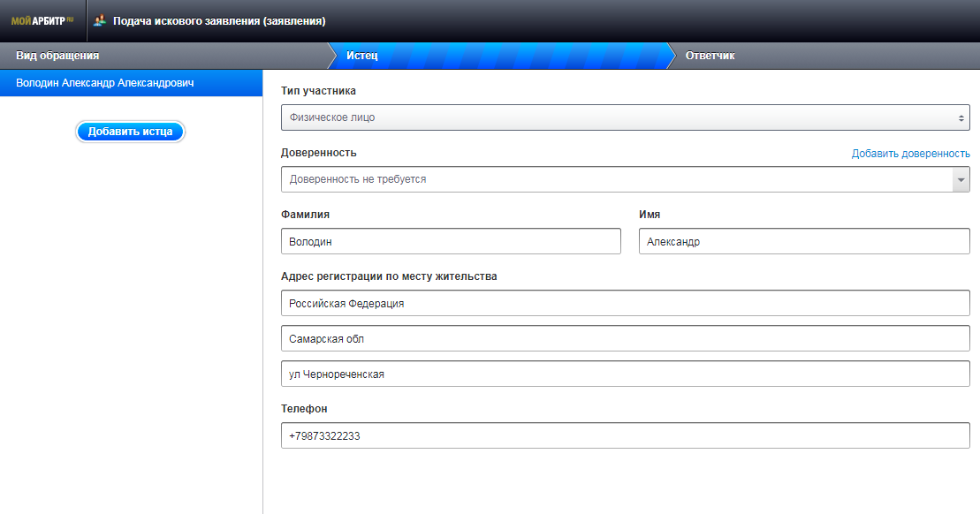
Task: Open the Тип участника dropdown
Action: pyautogui.click(x=619, y=117)
